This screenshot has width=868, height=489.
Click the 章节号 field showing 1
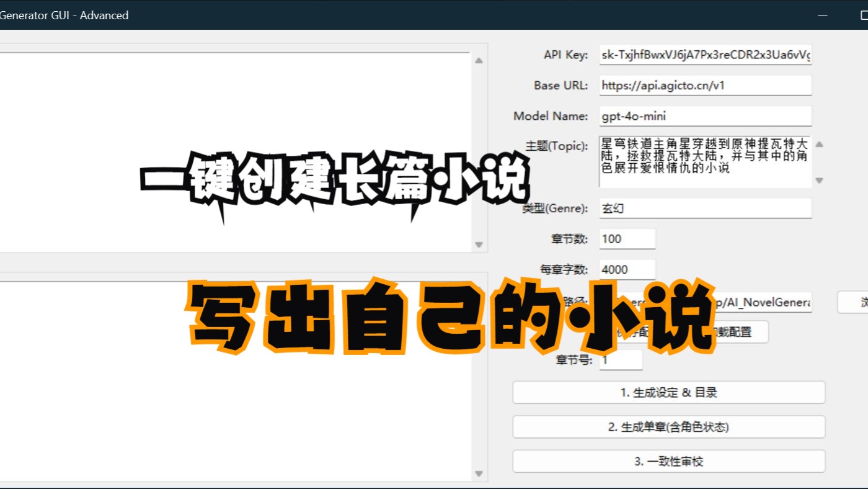(621, 360)
